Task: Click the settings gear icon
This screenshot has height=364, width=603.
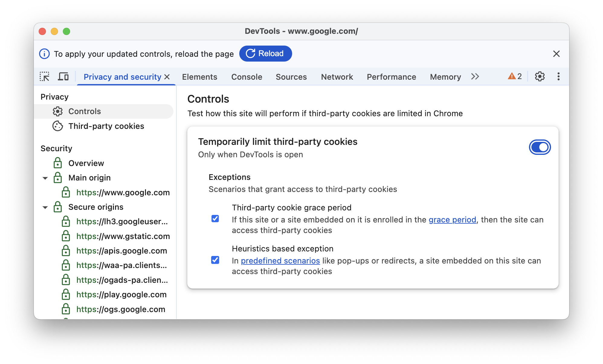Action: pos(540,77)
